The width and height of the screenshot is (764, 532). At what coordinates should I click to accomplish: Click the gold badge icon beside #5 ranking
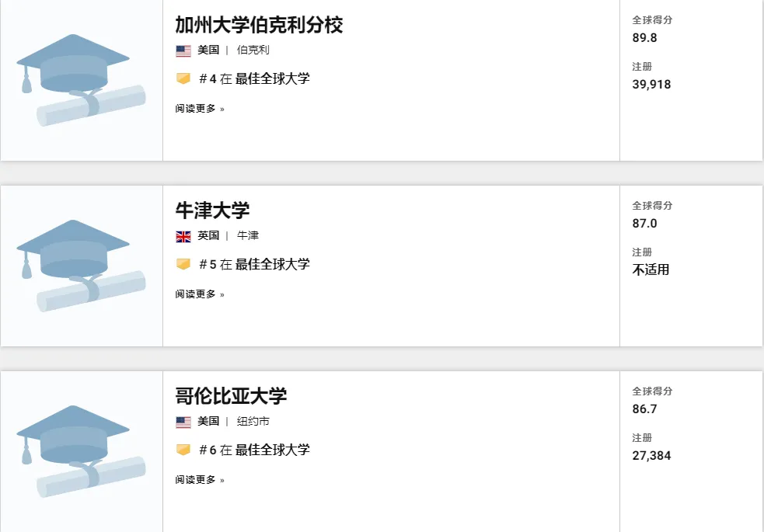183,264
